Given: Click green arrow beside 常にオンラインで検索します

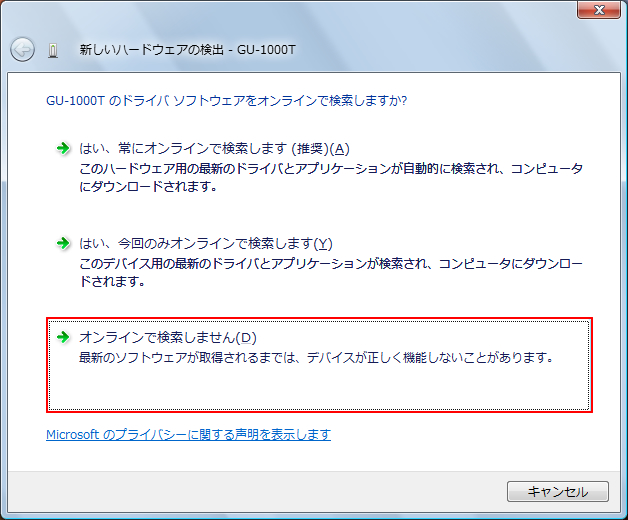Looking at the screenshot, I should click(63, 149).
